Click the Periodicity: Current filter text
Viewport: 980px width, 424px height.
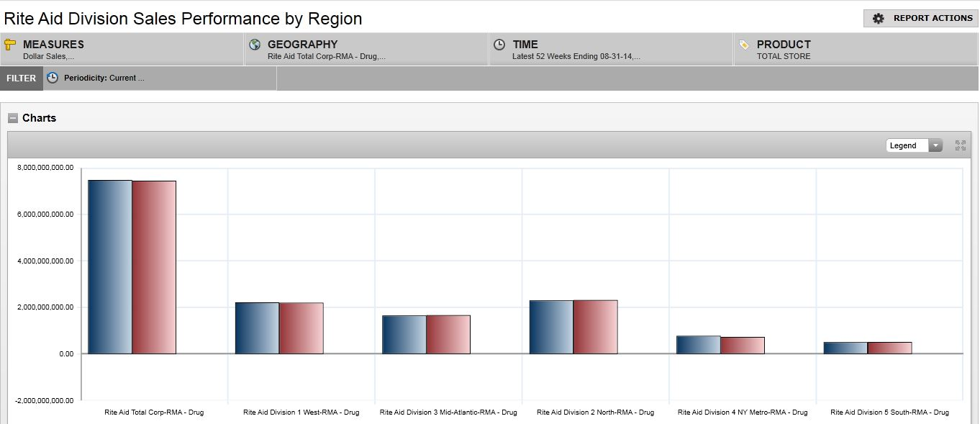tap(104, 78)
